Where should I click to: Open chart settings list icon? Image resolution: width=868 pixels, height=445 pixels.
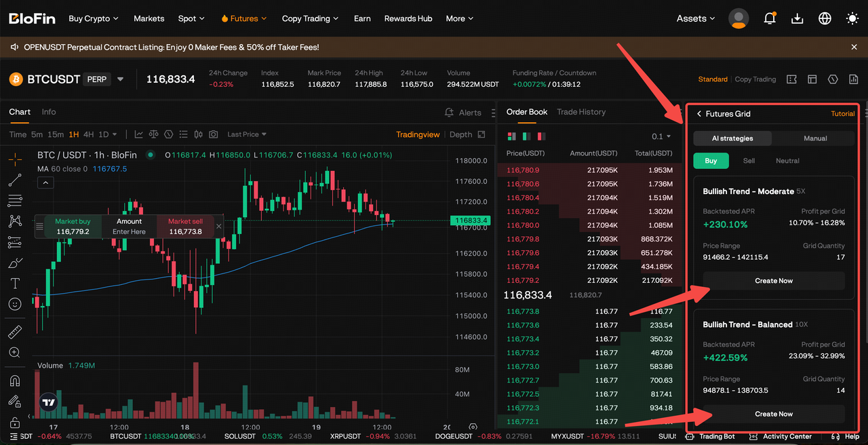[x=183, y=134]
